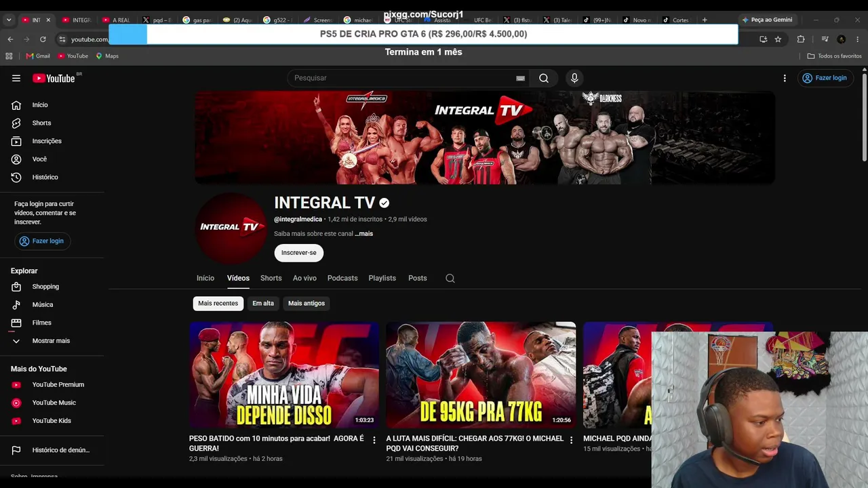Open the on-screen keyboard in search box

click(x=520, y=78)
